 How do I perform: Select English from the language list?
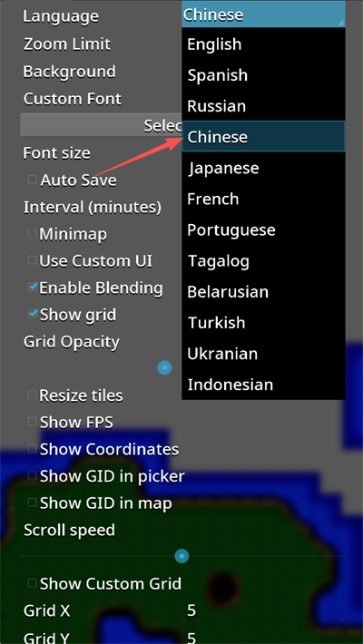(263, 44)
